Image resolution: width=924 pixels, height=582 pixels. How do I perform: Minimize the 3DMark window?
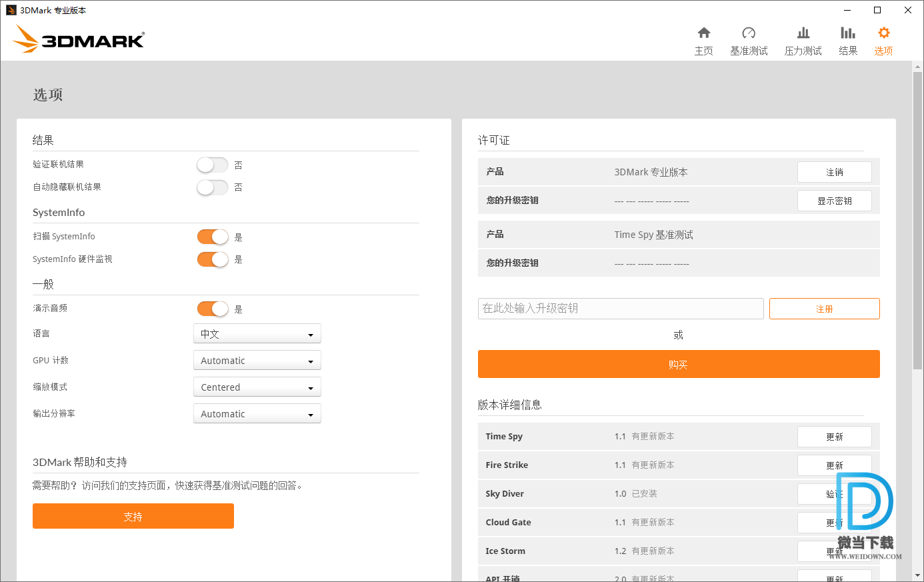pos(847,10)
